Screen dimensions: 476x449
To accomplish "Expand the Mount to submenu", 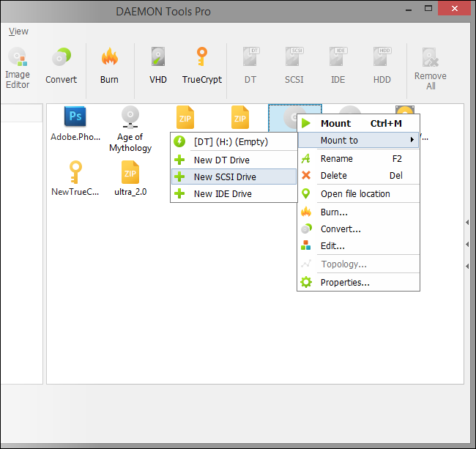I will [x=359, y=140].
